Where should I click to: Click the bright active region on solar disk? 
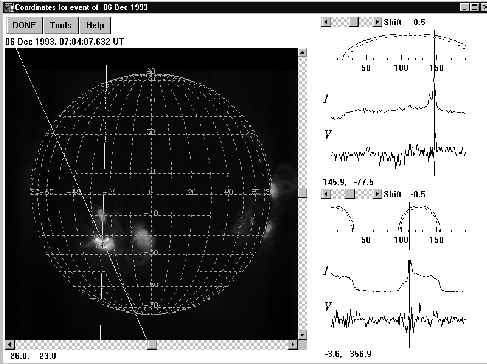[x=103, y=241]
